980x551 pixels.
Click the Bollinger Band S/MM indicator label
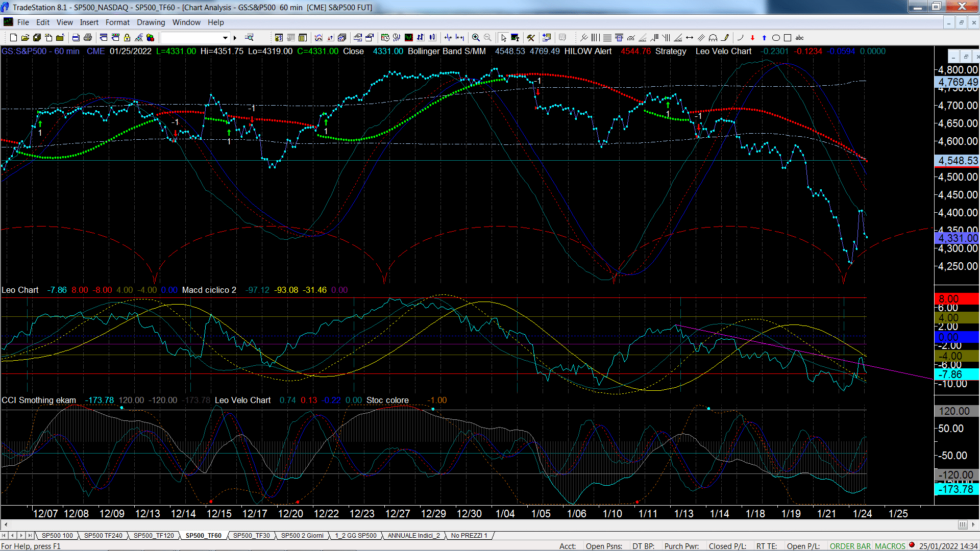coord(447,51)
